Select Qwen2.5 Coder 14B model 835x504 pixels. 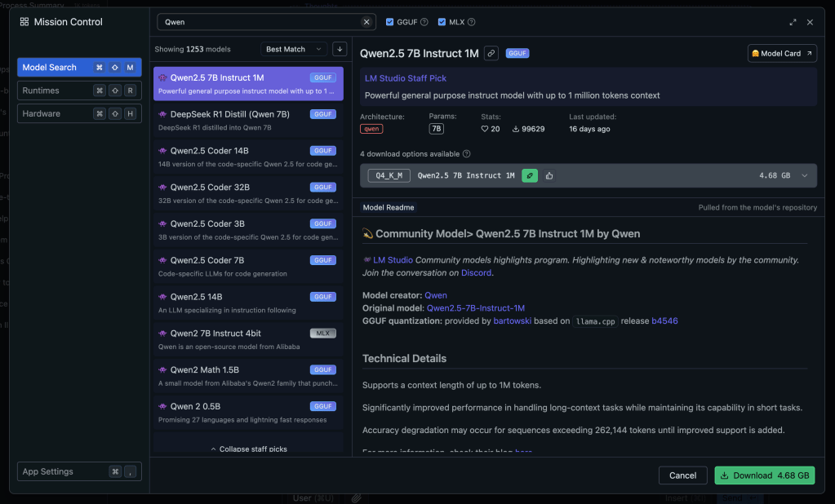click(x=248, y=157)
